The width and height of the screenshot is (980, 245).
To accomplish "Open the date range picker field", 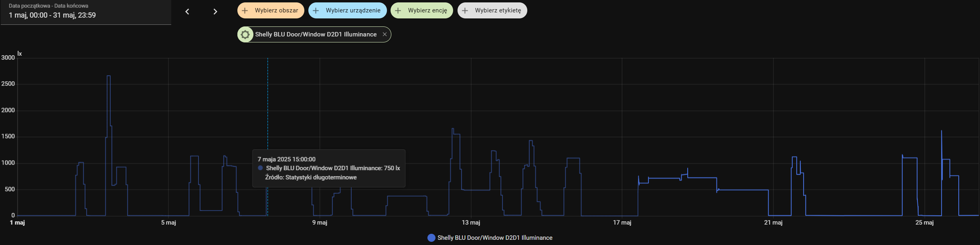I will [86, 12].
